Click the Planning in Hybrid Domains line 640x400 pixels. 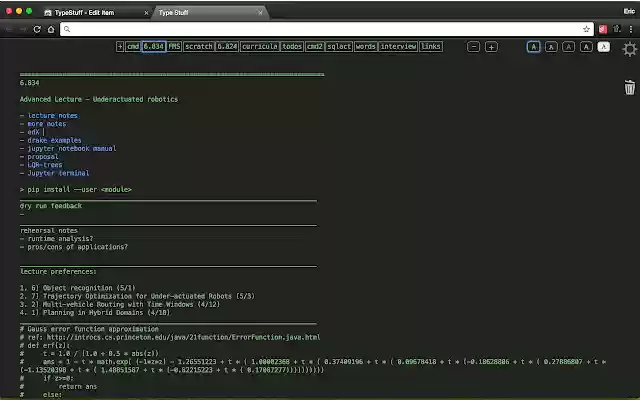click(95, 313)
